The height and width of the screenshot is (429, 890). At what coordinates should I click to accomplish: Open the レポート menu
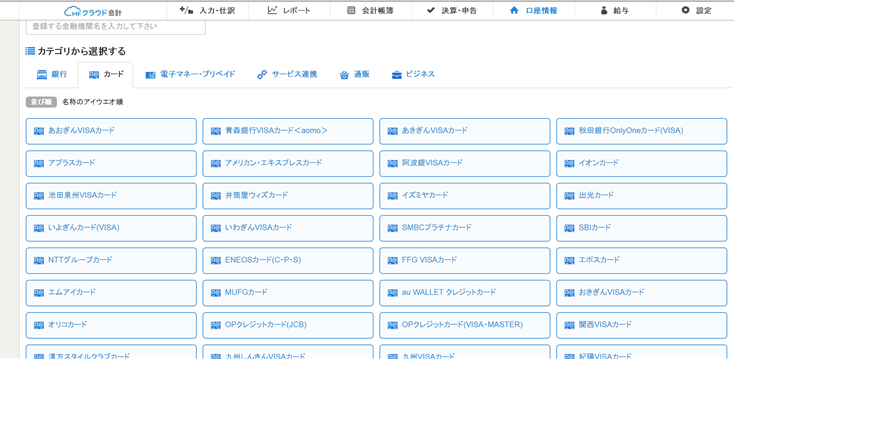(289, 10)
